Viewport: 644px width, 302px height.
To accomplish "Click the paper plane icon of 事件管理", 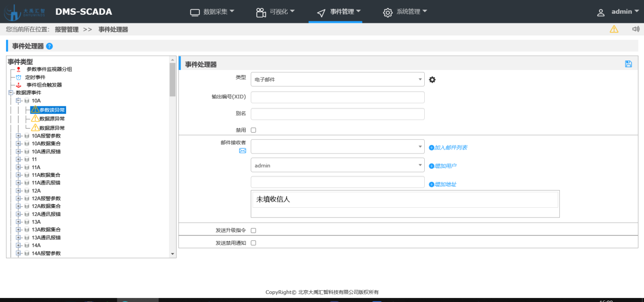I will 321,12.
